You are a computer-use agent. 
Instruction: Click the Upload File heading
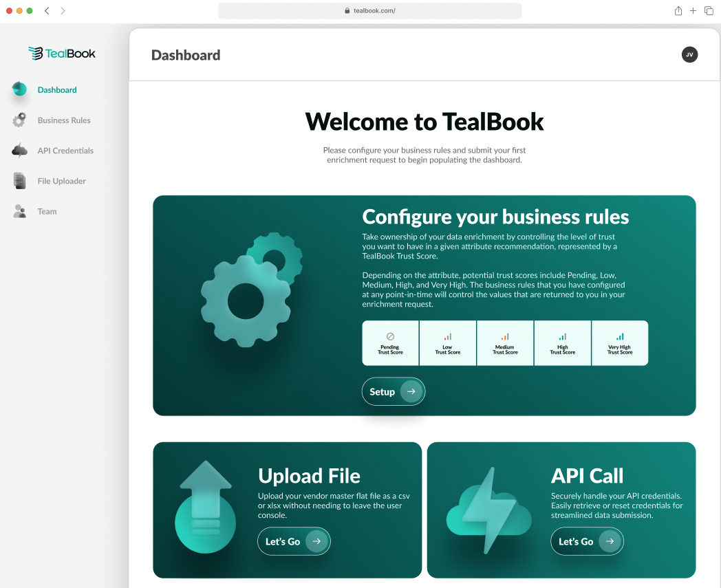point(309,476)
